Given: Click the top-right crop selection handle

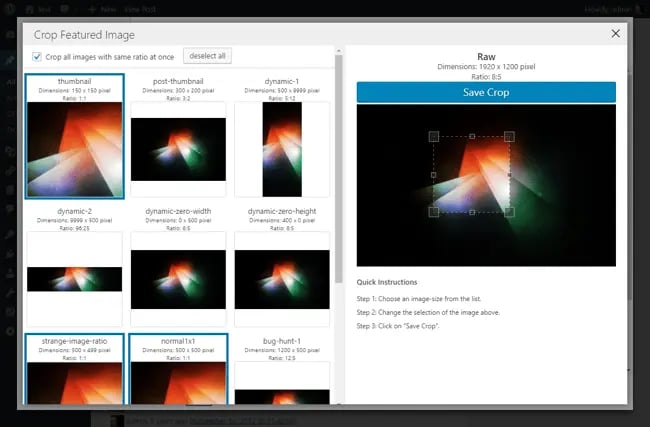Looking at the screenshot, I should tap(509, 136).
